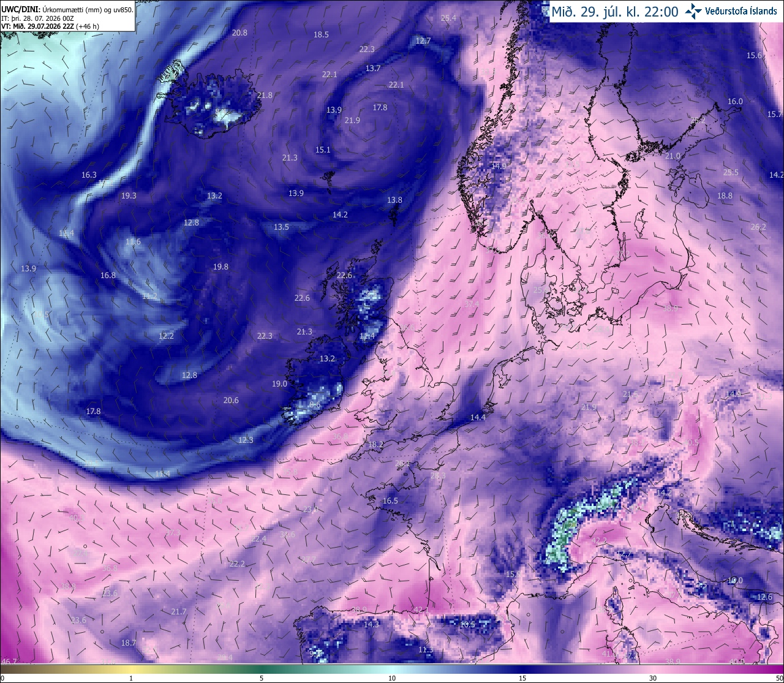Image resolution: width=784 pixels, height=683 pixels.
Task: Pick the green section of the legend near 5
Action: (x=262, y=668)
